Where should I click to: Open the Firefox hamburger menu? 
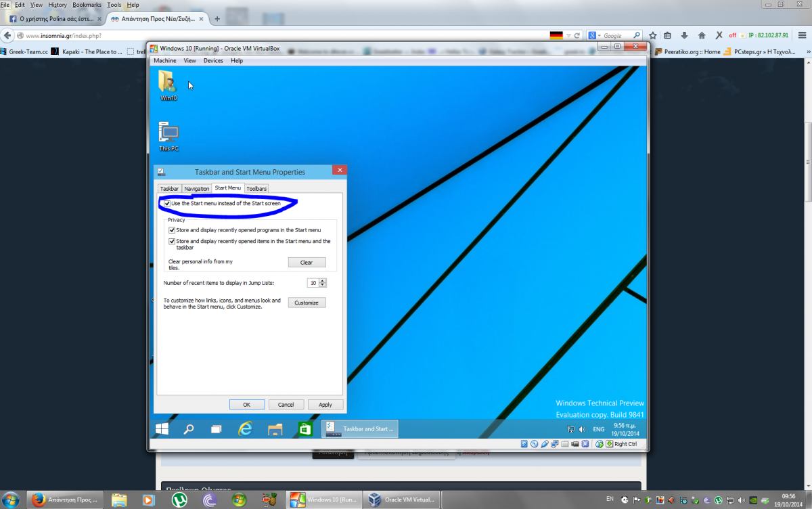click(x=802, y=35)
